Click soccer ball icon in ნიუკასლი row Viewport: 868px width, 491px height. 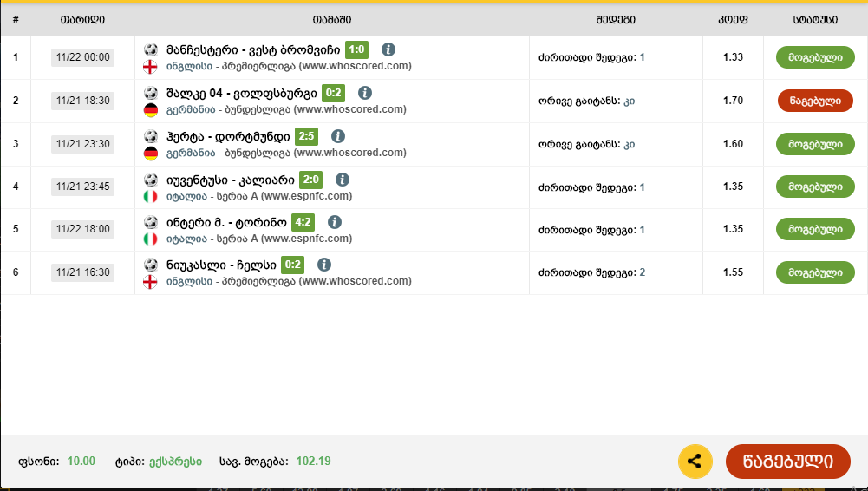pyautogui.click(x=151, y=265)
